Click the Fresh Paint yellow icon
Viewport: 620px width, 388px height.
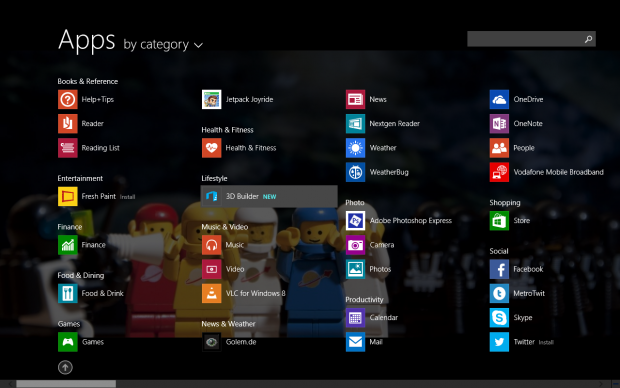(68, 196)
